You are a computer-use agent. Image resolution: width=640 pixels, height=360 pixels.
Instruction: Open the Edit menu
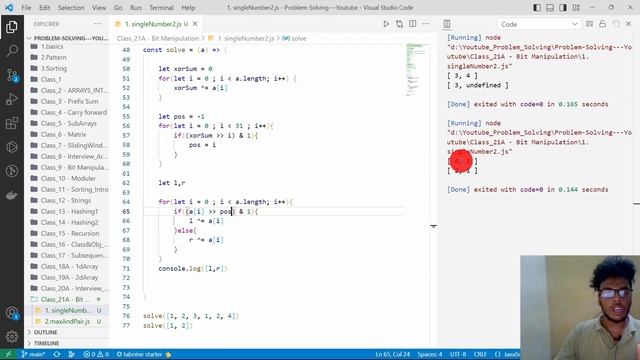point(44,8)
